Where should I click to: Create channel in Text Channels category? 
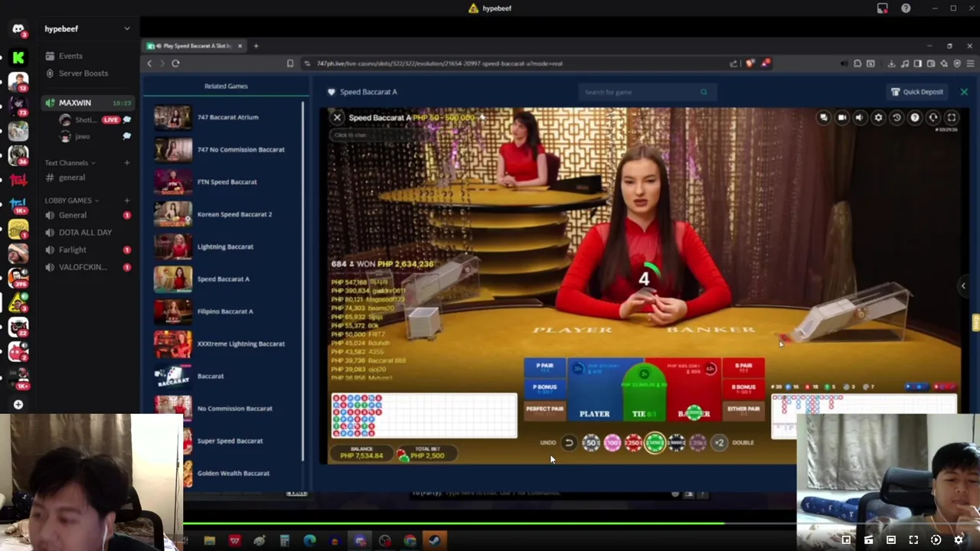[x=127, y=163]
